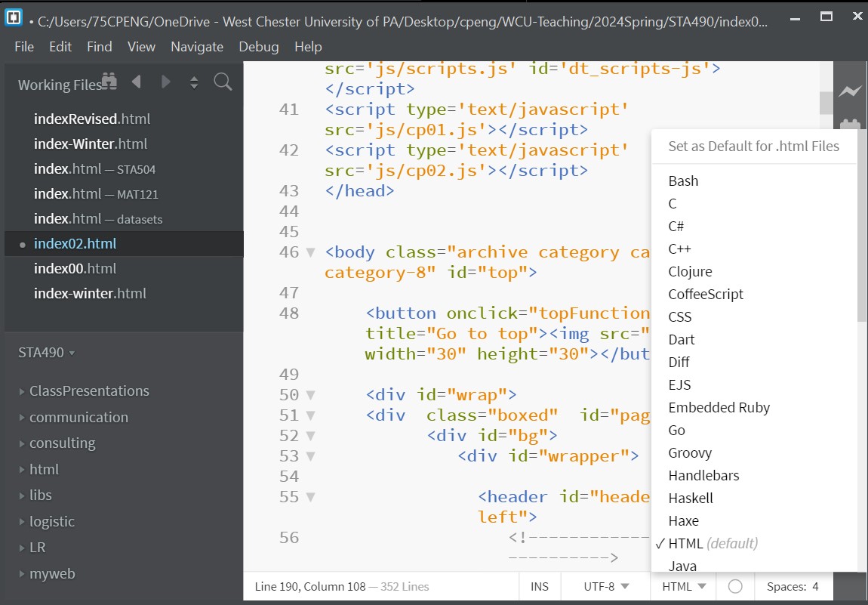Open the File menu
This screenshot has width=868, height=605.
[x=24, y=47]
